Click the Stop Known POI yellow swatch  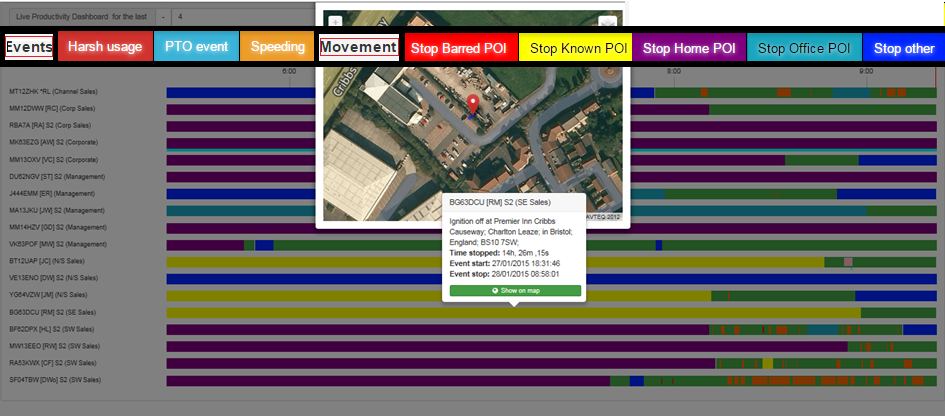577,48
